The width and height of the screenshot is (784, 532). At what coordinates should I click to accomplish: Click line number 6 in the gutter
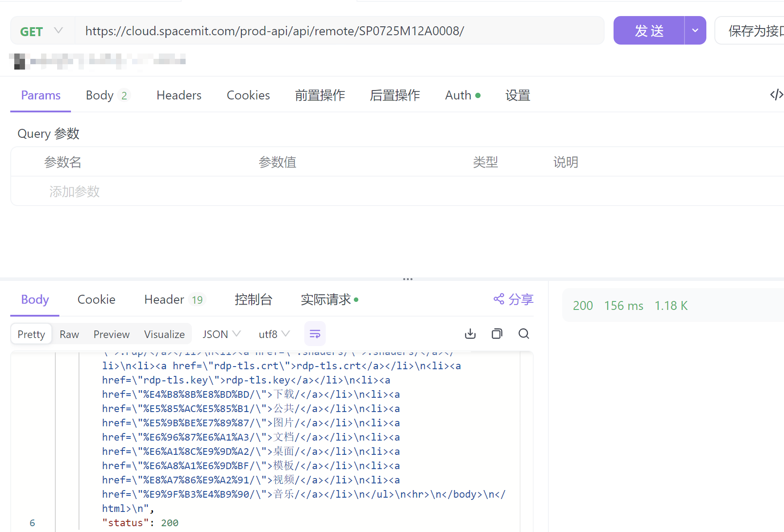pos(32,523)
